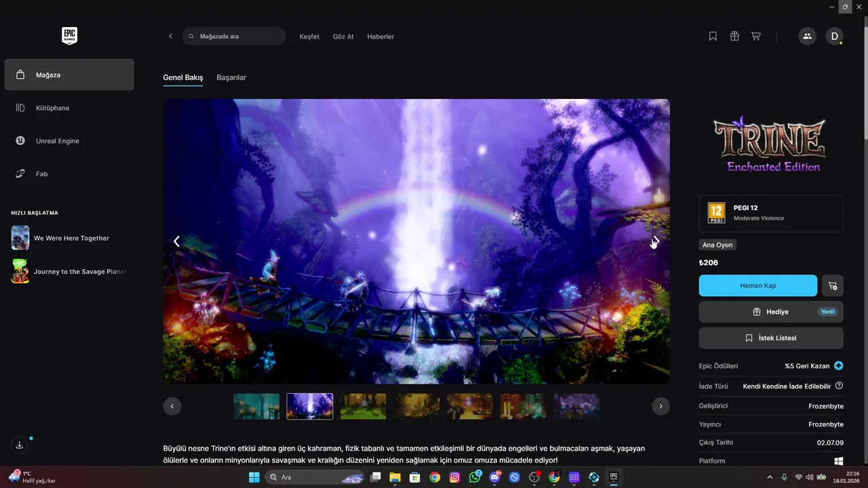Click the İstek Listesi wishlist button
The width and height of the screenshot is (868, 488).
tap(771, 338)
